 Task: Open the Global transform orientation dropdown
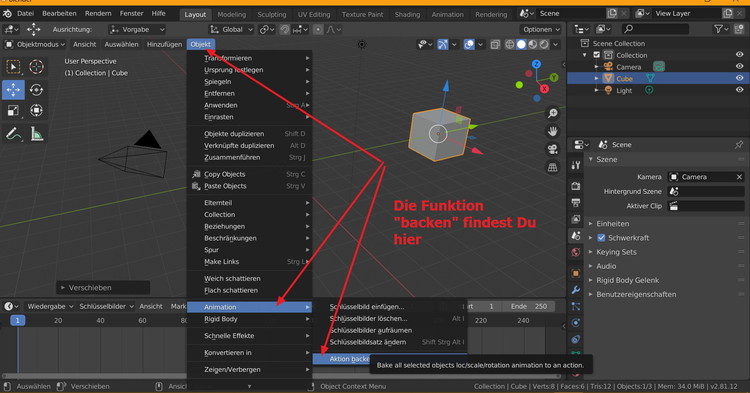(232, 30)
